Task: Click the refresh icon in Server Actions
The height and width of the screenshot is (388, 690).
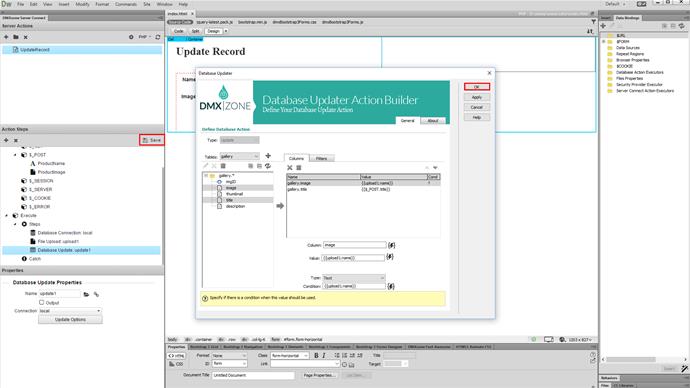Action: pos(158,37)
